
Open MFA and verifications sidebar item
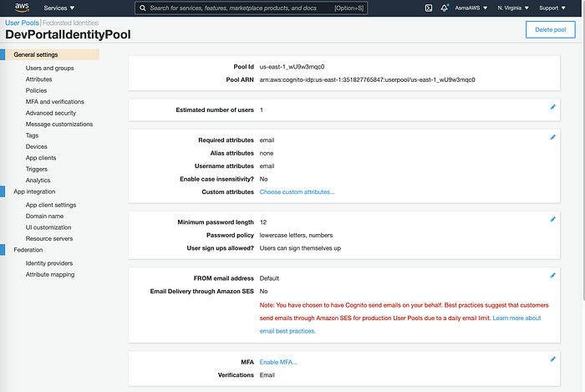(x=55, y=101)
